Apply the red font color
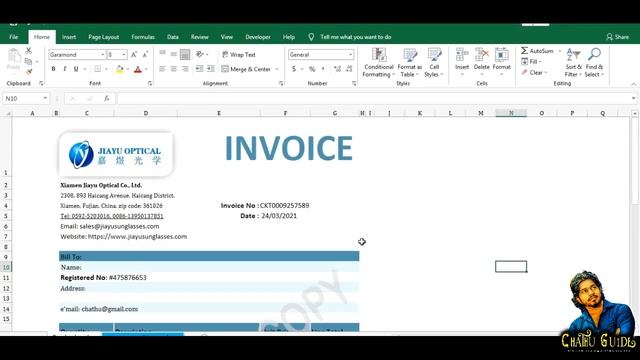This screenshot has height=360, width=640. (138, 69)
